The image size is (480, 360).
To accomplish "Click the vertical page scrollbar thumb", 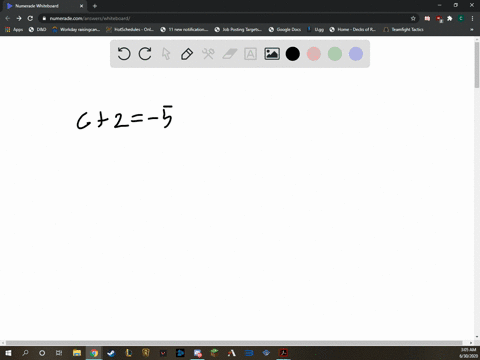I will [x=477, y=65].
